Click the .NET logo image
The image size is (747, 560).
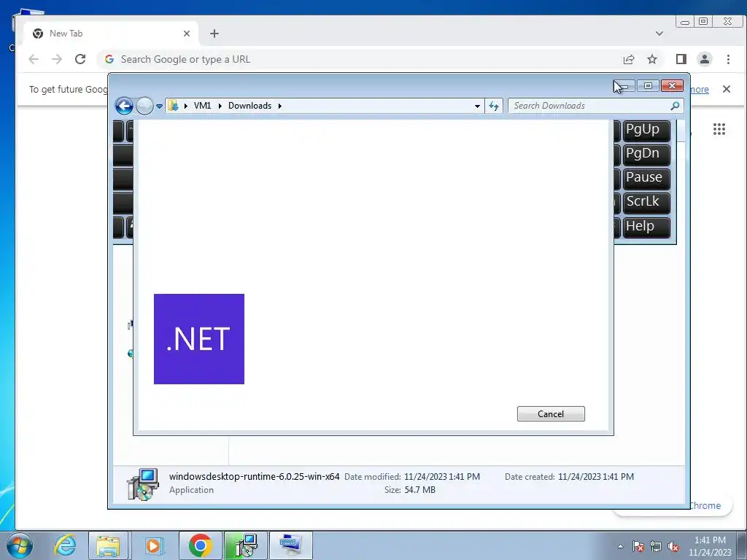[199, 339]
